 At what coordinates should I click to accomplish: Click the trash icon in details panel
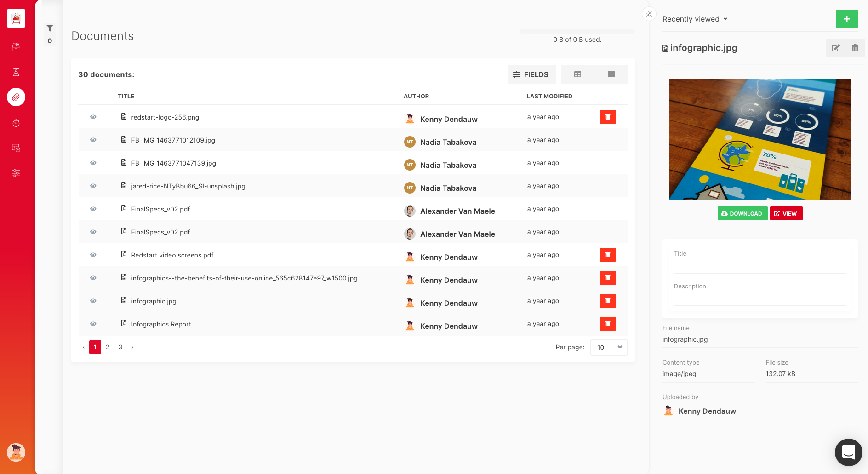[855, 48]
